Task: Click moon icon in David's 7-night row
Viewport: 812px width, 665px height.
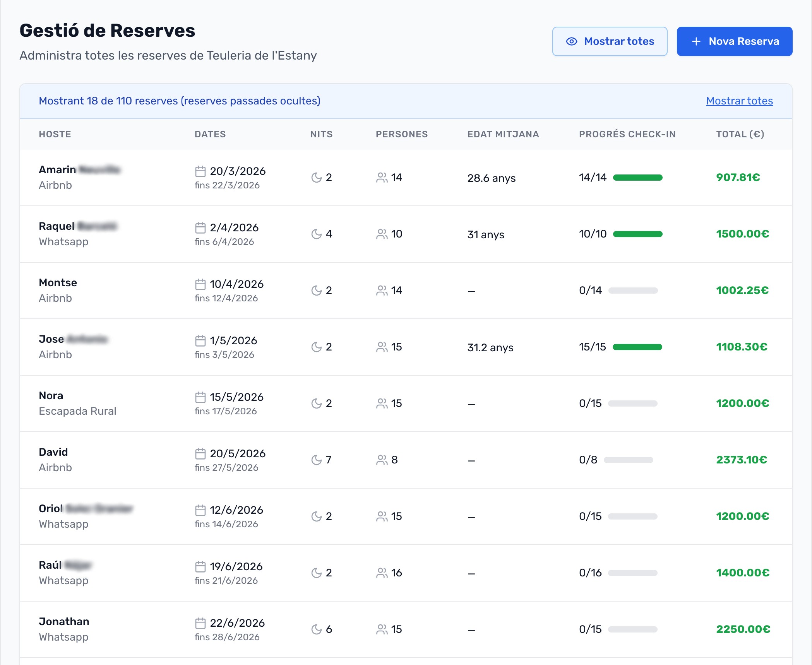Action: tap(317, 460)
